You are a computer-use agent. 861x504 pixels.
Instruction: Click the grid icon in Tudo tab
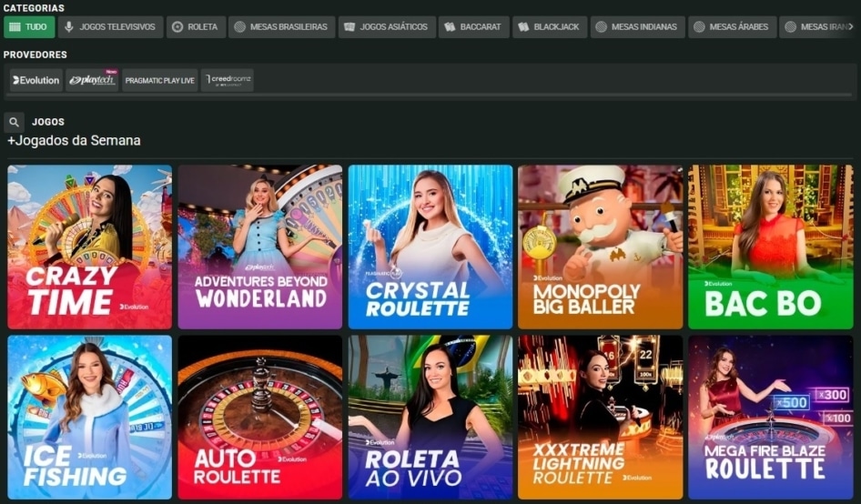click(15, 27)
